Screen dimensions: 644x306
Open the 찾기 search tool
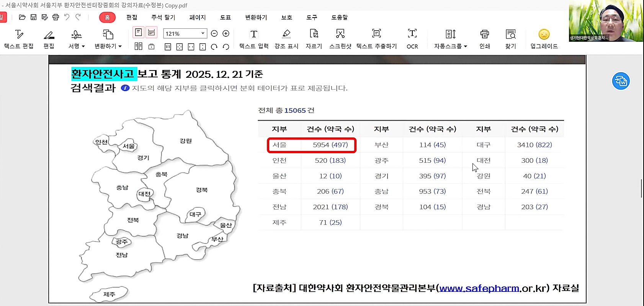pos(510,39)
